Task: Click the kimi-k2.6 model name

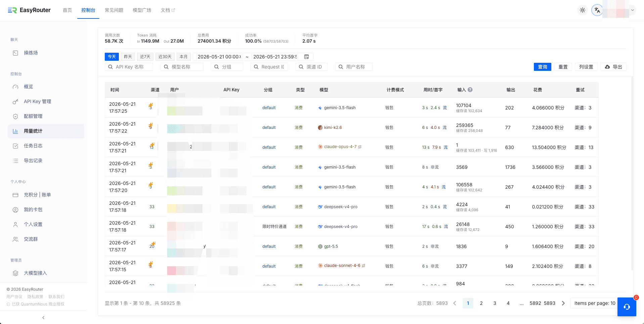Action: tap(333, 128)
